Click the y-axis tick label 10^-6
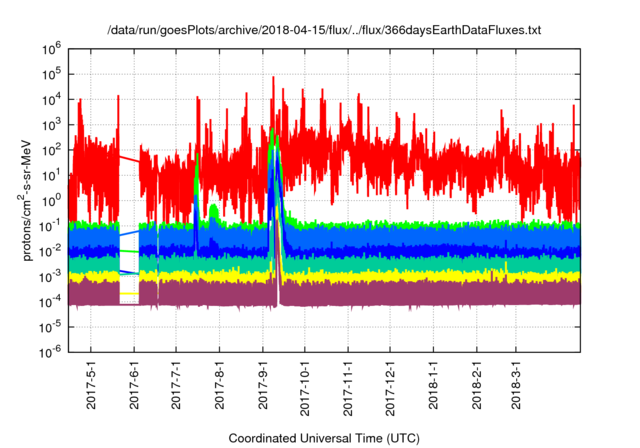The height and width of the screenshot is (448, 640). pyautogui.click(x=50, y=352)
